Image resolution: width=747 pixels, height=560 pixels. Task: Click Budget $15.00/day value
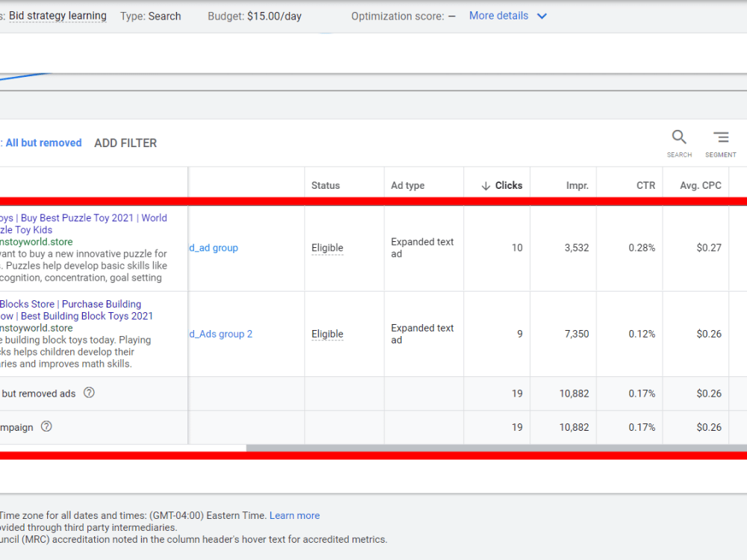(x=274, y=16)
